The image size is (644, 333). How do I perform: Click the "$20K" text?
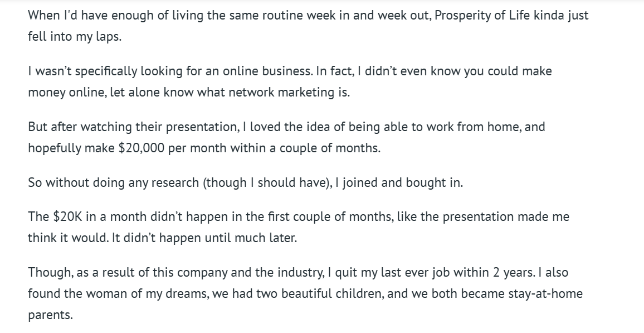pos(68,216)
